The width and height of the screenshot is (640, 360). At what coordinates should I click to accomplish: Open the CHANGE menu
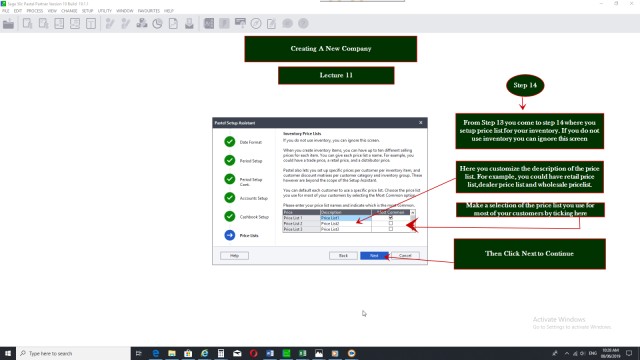click(x=69, y=11)
